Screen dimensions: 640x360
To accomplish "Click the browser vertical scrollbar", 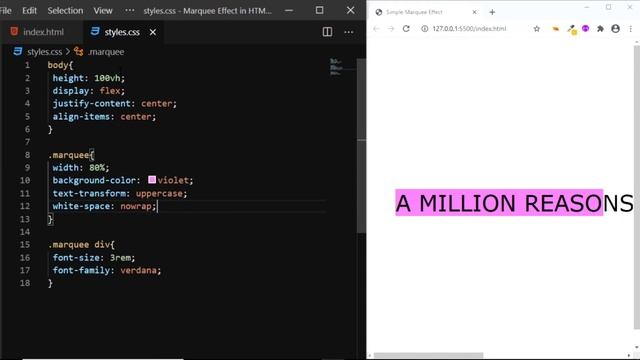I will [x=637, y=187].
